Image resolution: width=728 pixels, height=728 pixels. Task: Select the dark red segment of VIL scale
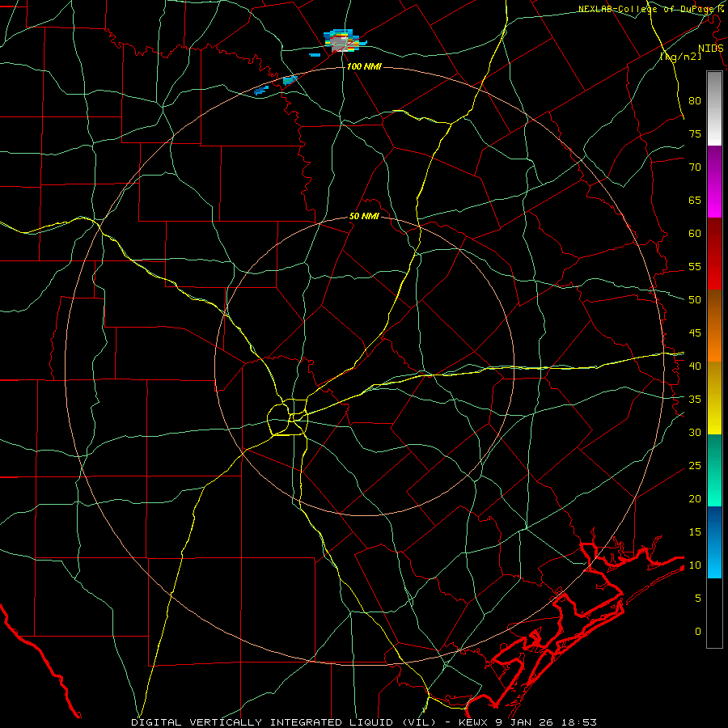coord(714,254)
